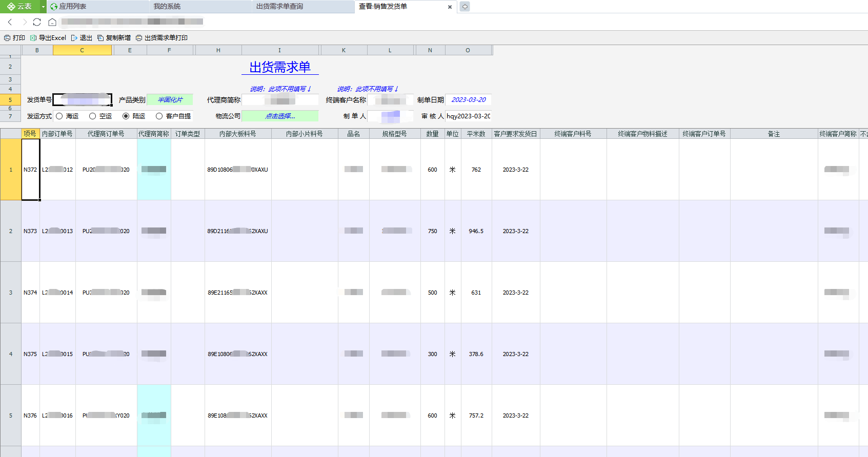Open the 出货需求单查询 tab
This screenshot has width=868, height=457.
coord(279,7)
